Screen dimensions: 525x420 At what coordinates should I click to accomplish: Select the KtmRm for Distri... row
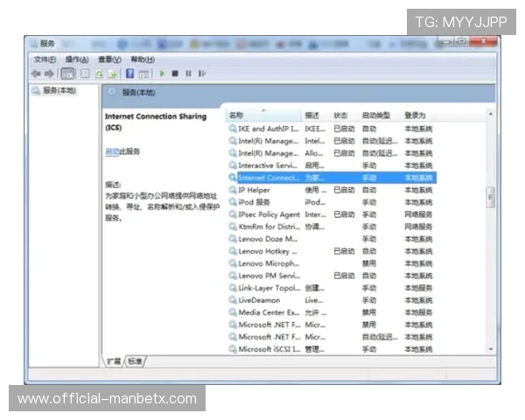[x=332, y=227]
